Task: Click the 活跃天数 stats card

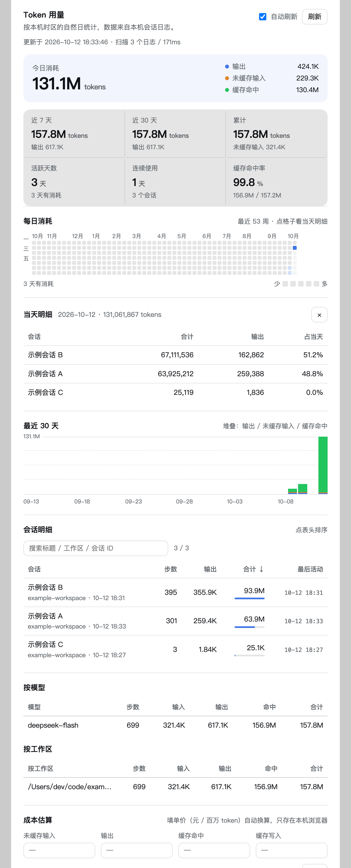Action: [x=74, y=182]
